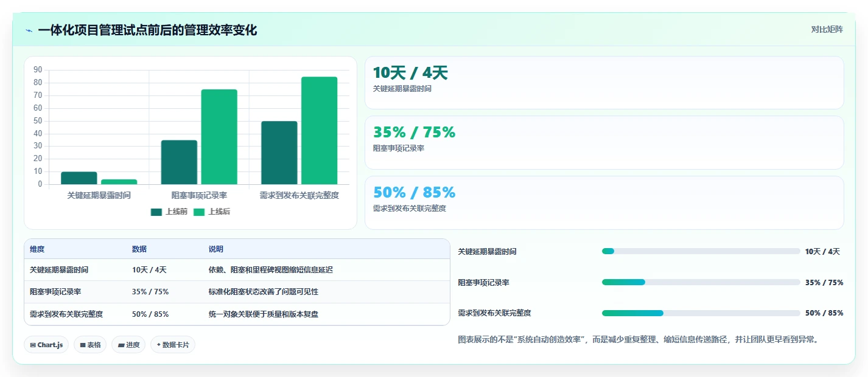Click the 阻塞事项记录率 progress bar

[x=701, y=282]
